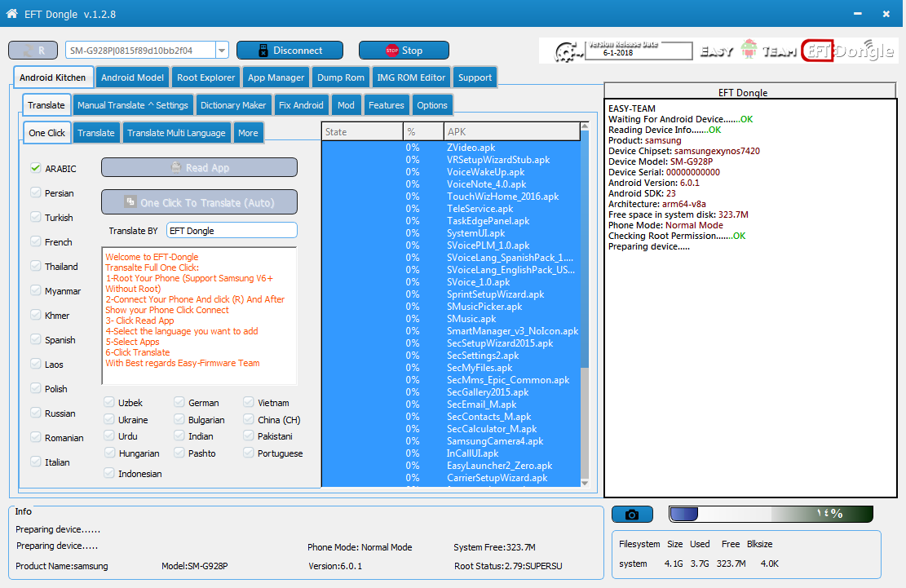
Task: Click the home icon in title bar
Action: (x=11, y=13)
